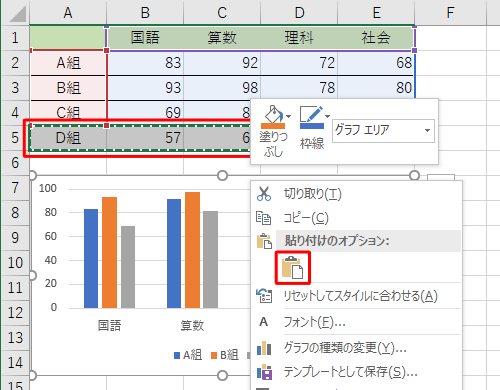Viewport: 500px width, 390px height.
Task: Click cell with value 93
Action: pos(145,88)
